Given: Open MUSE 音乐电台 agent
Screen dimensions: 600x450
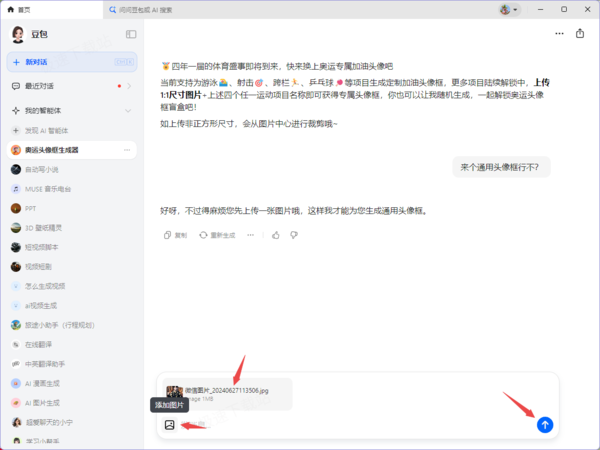Looking at the screenshot, I should (x=72, y=189).
